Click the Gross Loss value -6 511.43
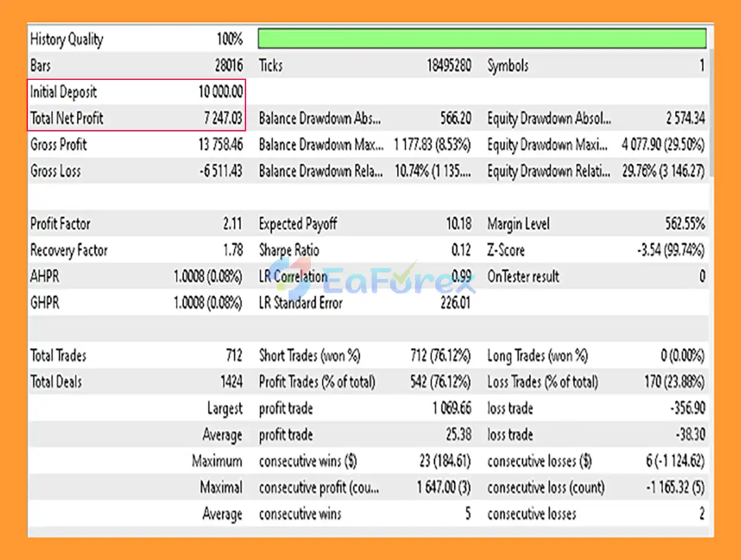 [219, 171]
